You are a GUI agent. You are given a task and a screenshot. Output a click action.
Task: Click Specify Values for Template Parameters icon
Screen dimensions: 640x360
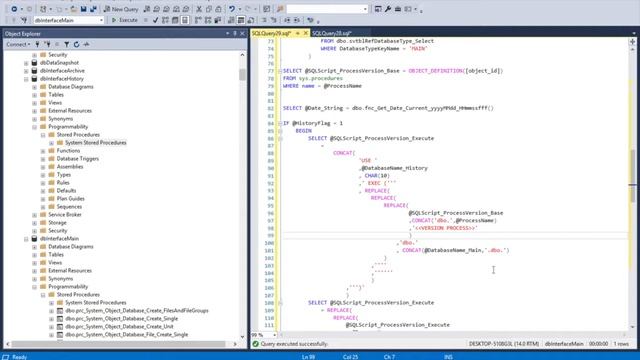tap(310, 20)
